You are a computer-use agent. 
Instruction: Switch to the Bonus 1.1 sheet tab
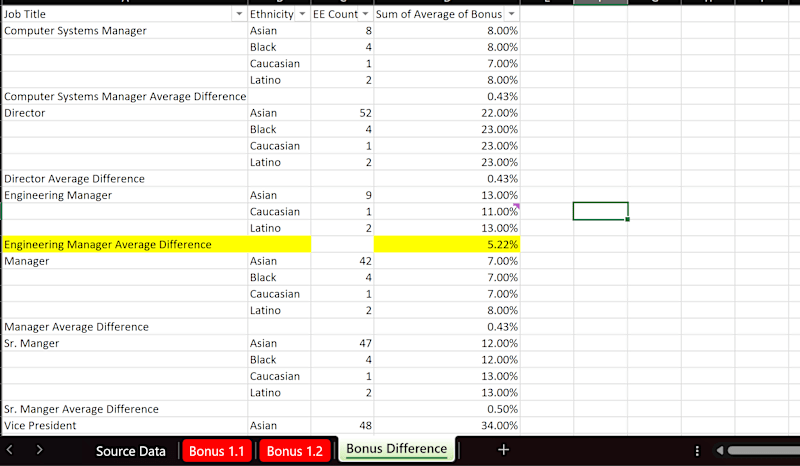tap(216, 451)
